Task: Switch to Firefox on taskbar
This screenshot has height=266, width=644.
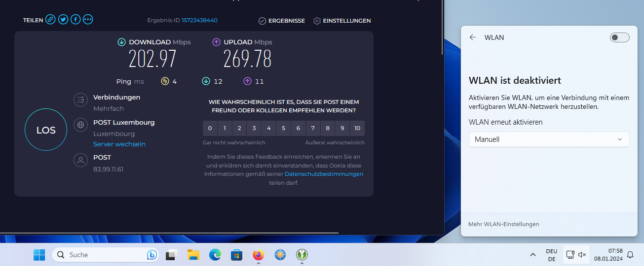Action: [258, 255]
